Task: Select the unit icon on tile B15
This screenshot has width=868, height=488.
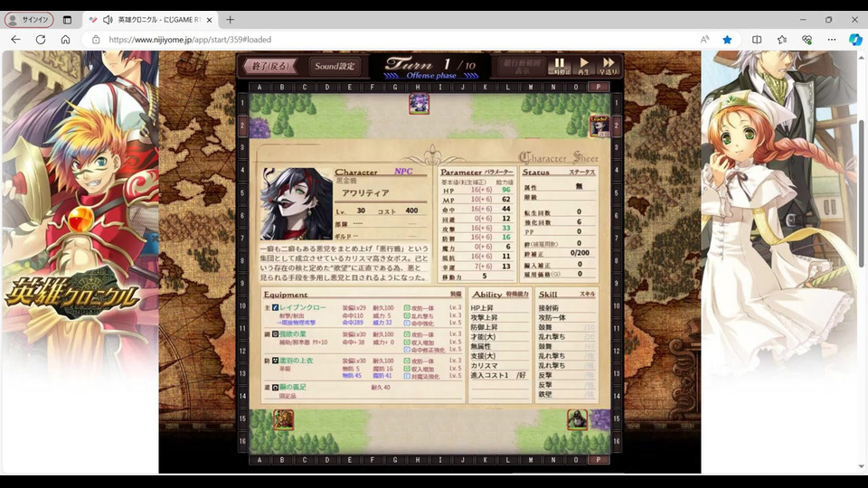Action: (x=283, y=419)
